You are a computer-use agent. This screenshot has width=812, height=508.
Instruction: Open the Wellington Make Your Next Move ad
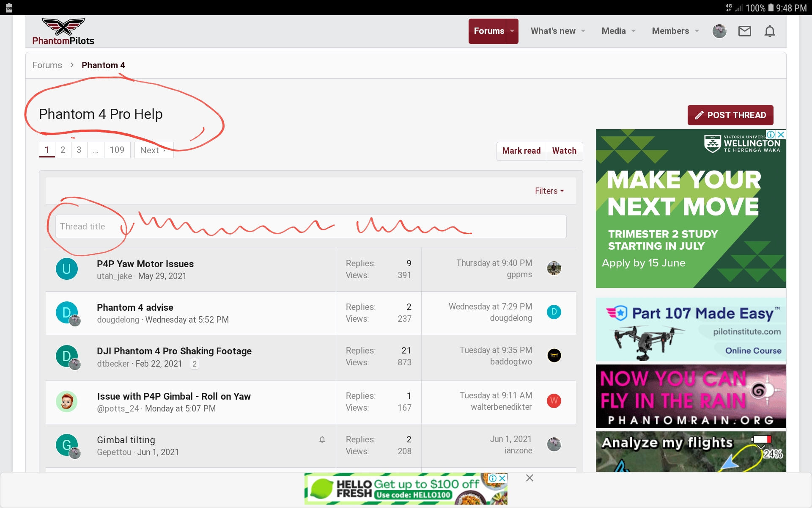(691, 208)
